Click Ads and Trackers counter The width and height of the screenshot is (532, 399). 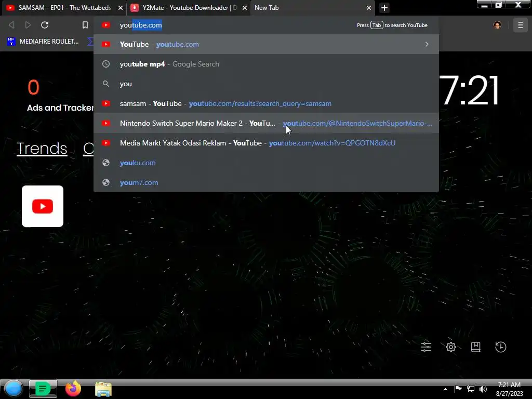[60, 95]
